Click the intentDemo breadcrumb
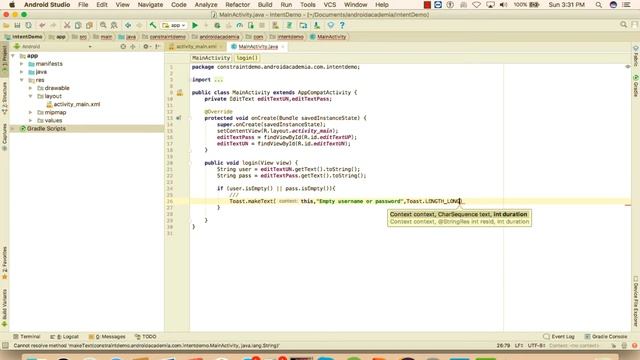The width and height of the screenshot is (640, 360). 24,37
